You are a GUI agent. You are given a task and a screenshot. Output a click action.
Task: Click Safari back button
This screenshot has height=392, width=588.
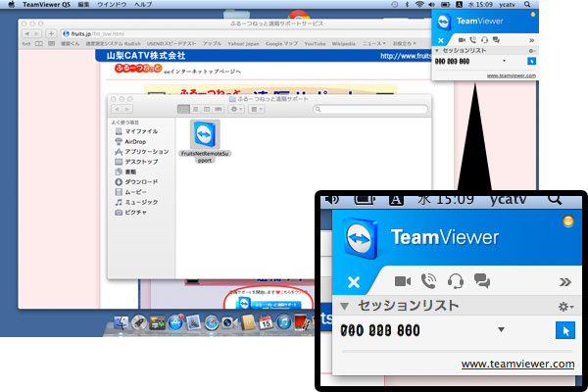(x=26, y=33)
